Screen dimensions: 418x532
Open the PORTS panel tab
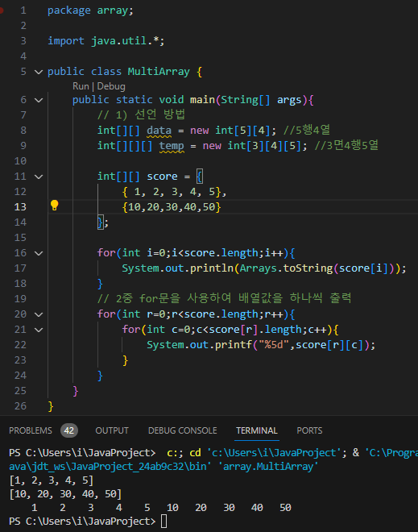click(309, 430)
